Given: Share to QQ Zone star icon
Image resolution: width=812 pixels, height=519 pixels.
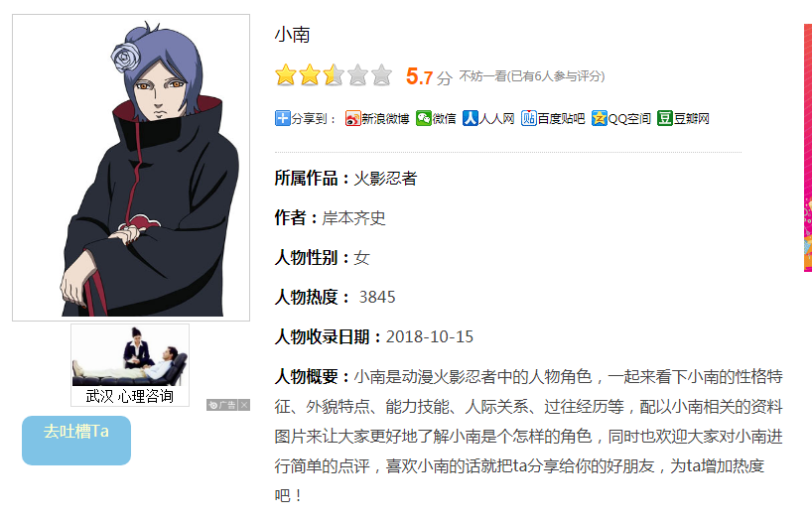Looking at the screenshot, I should (600, 118).
